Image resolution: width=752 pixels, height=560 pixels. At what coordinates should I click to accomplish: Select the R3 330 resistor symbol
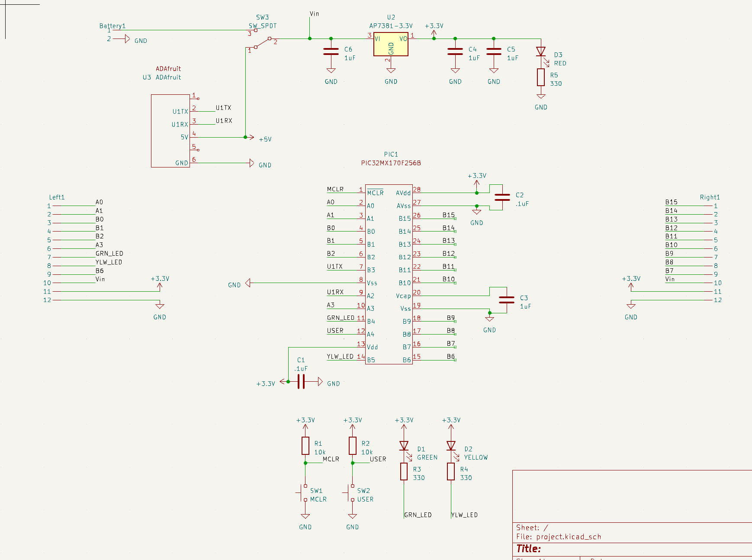[x=404, y=472]
